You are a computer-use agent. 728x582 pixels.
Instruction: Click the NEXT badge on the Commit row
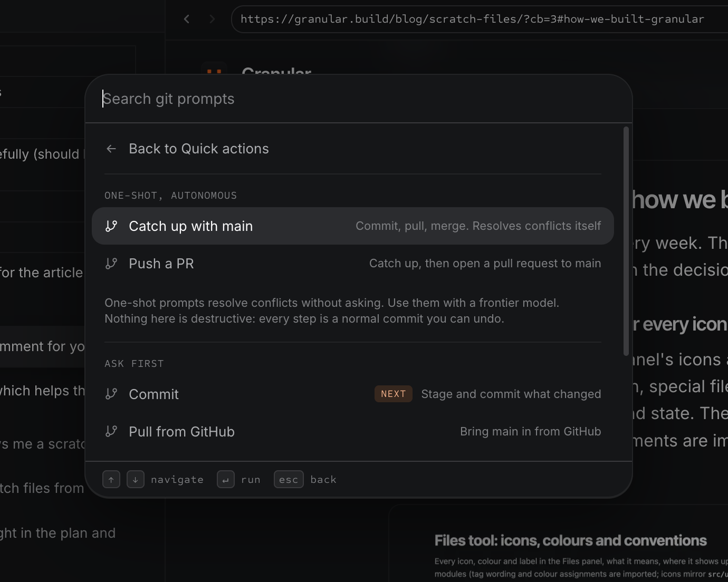[394, 394]
